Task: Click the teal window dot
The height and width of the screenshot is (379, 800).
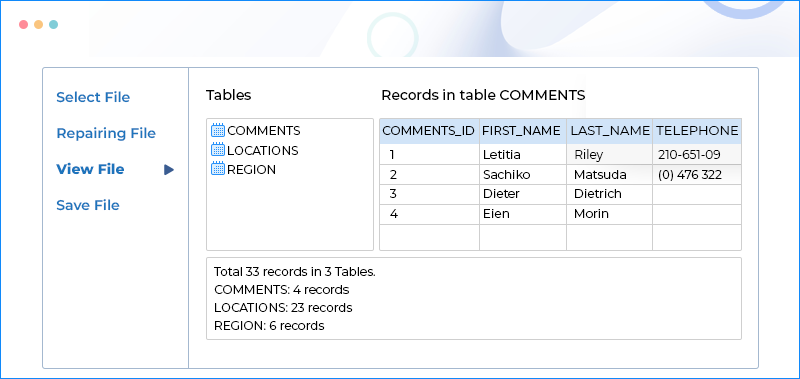Action: pos(53,24)
